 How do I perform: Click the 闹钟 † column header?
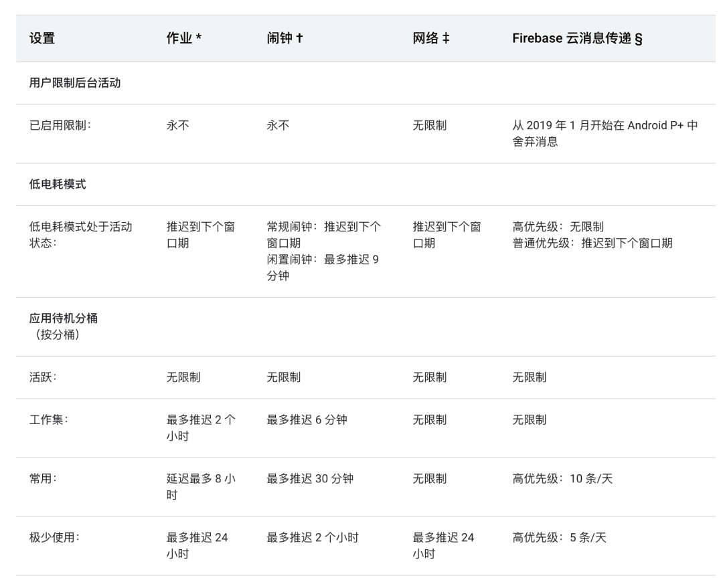(x=285, y=38)
